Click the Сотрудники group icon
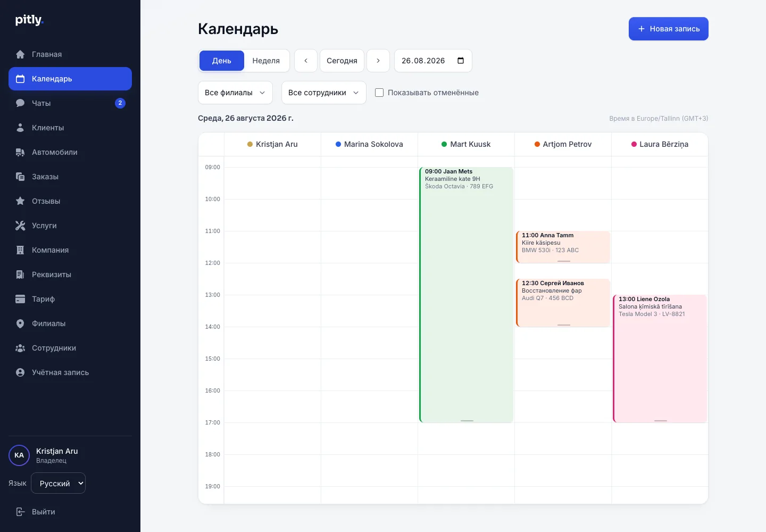The width and height of the screenshot is (766, 532). pos(20,348)
